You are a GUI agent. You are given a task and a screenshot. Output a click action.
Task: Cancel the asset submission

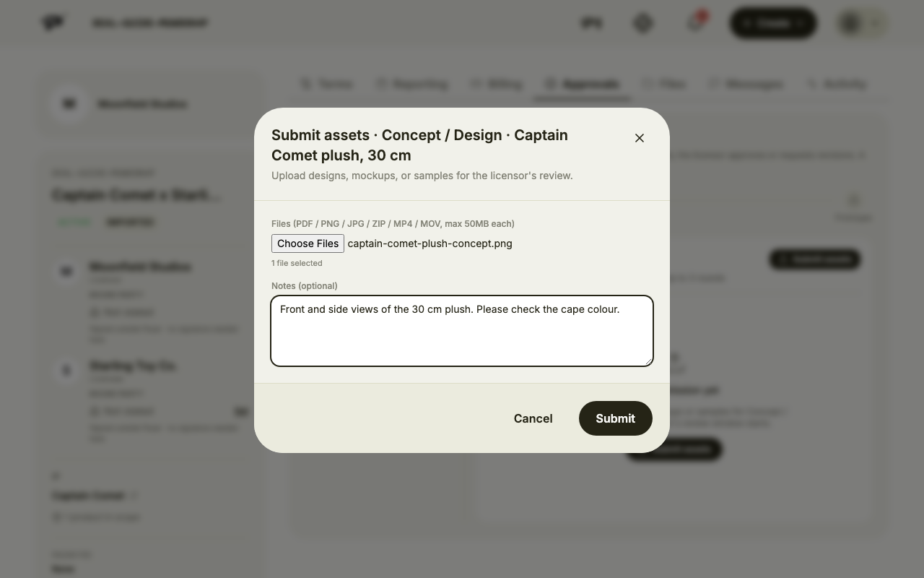(533, 418)
